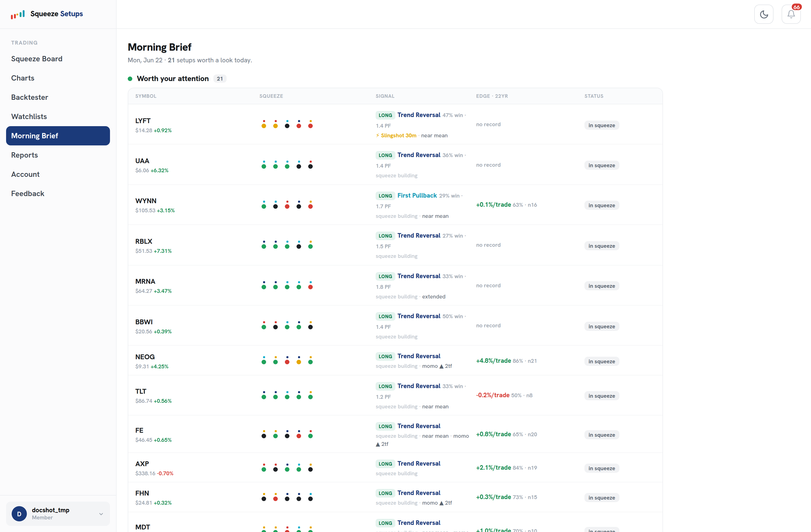The image size is (811, 532).
Task: Click the +0.1%/trade edge for WYNN
Action: tap(493, 204)
